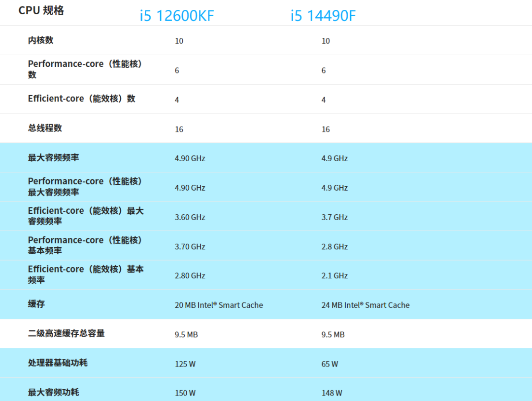
Task: Click the i5 14490F column heading
Action: coord(323,16)
